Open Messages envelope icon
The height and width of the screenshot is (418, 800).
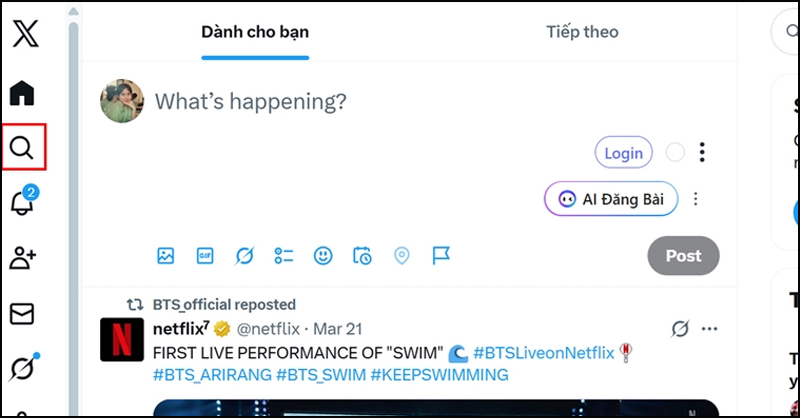point(22,314)
